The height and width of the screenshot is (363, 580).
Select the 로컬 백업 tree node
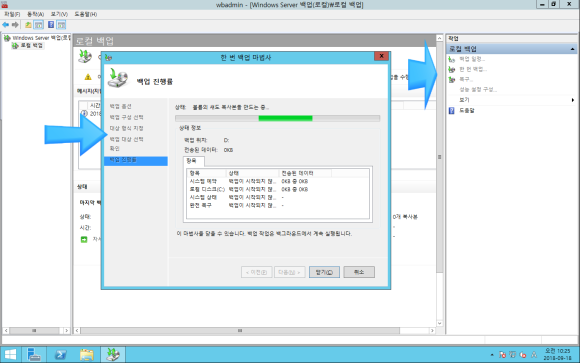coord(31,46)
